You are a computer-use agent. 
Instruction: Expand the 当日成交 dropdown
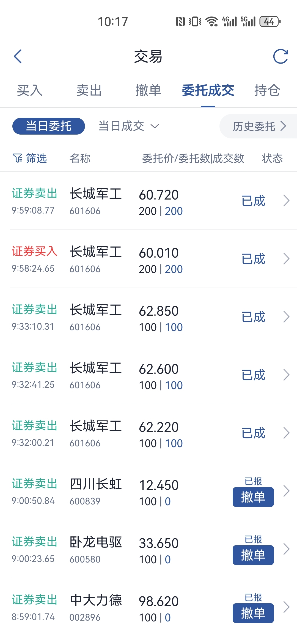point(129,126)
